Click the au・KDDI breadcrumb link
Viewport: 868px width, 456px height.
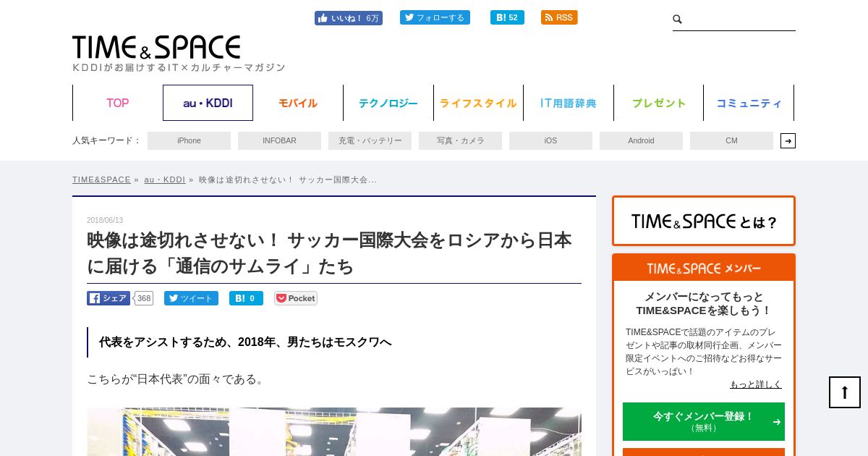point(164,180)
